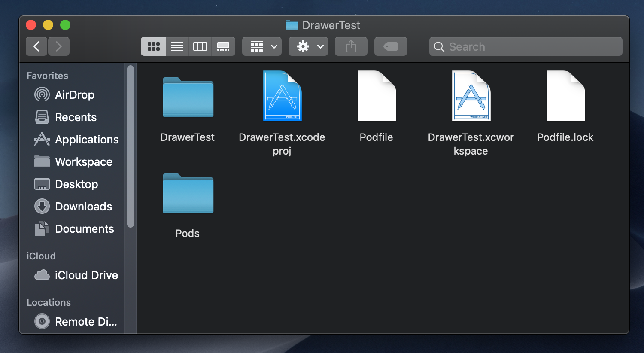Select the Pods folder icon
Viewport: 644px width, 353px height.
pos(188,193)
